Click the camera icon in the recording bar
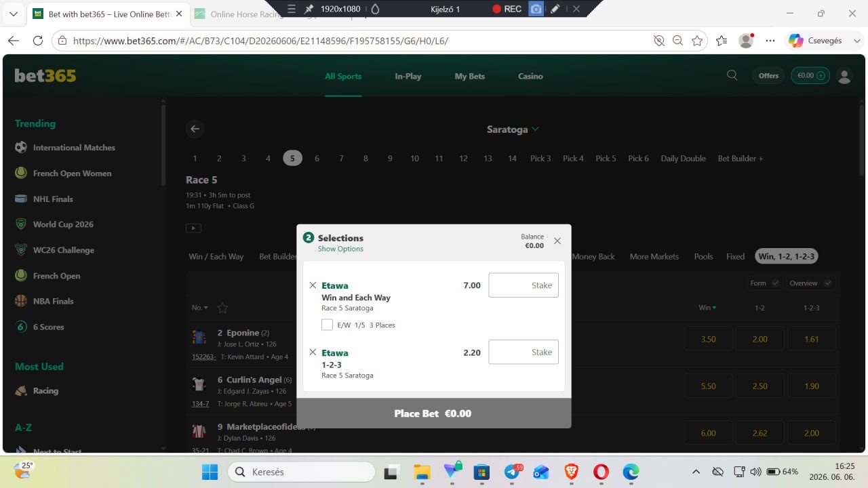This screenshot has height=488, width=868. pyautogui.click(x=536, y=9)
